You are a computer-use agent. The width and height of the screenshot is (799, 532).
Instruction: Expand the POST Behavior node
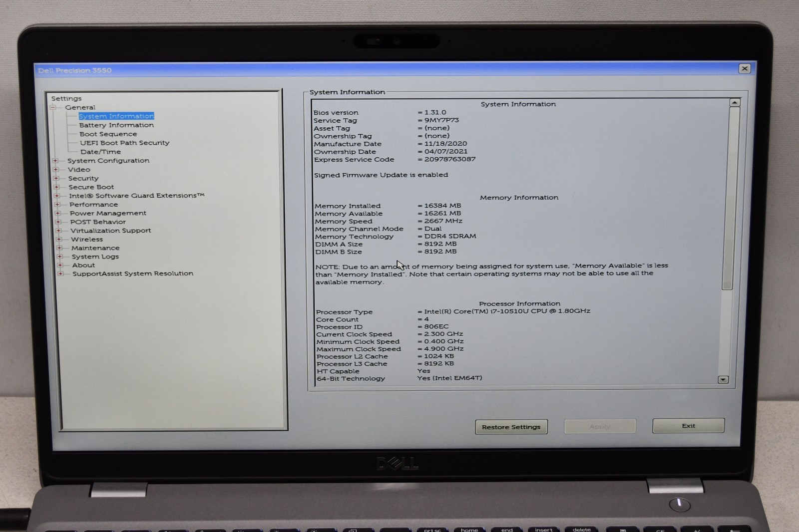pyautogui.click(x=58, y=222)
